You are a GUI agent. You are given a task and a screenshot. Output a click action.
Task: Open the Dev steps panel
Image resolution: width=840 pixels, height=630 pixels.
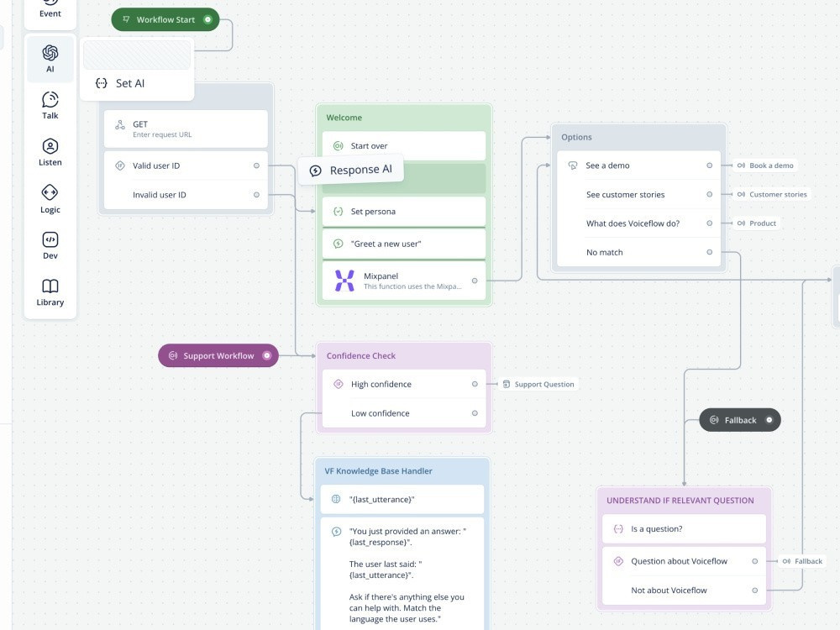(x=50, y=245)
